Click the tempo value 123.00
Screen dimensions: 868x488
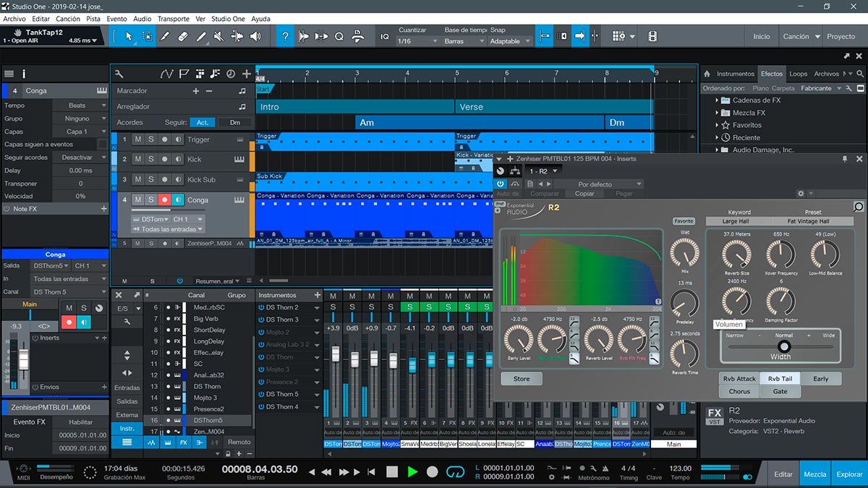tap(680, 468)
